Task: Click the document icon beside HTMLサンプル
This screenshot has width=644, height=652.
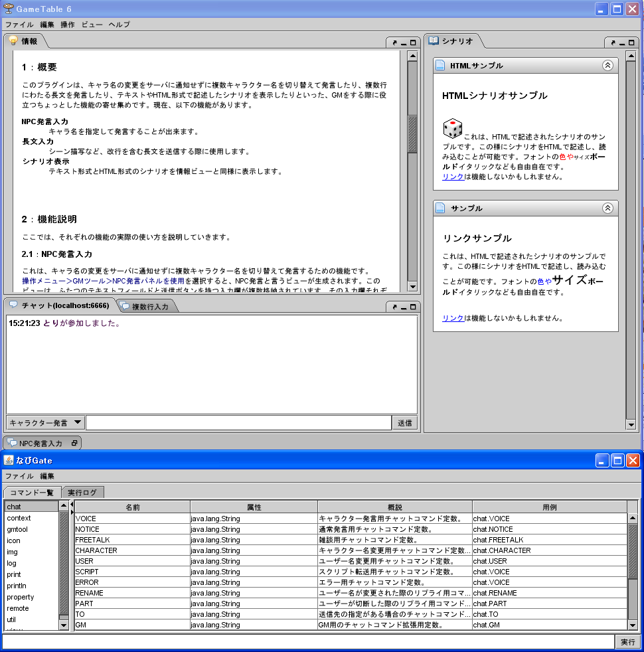Action: [x=440, y=65]
